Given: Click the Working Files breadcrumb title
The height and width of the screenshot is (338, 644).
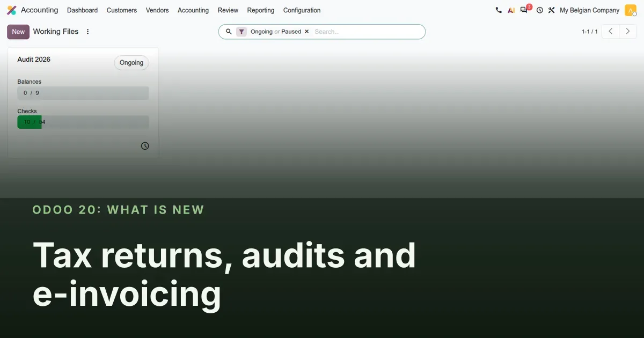Looking at the screenshot, I should (x=56, y=32).
